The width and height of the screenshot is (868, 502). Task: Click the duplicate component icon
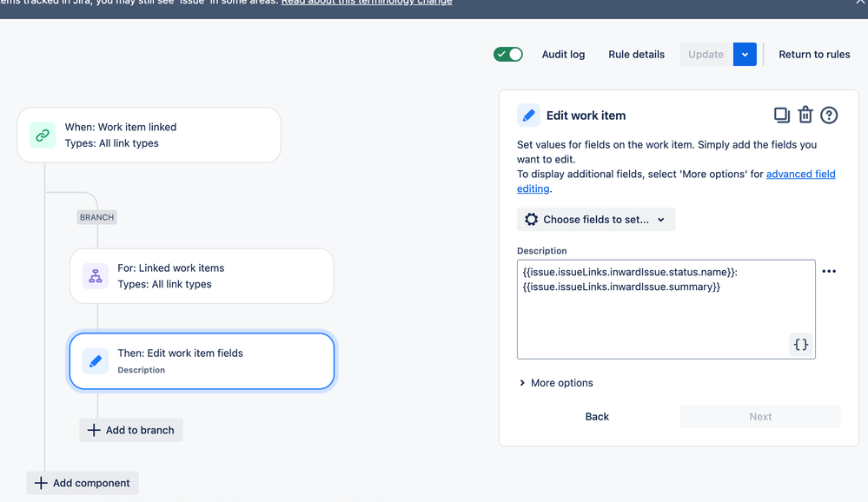coord(781,116)
